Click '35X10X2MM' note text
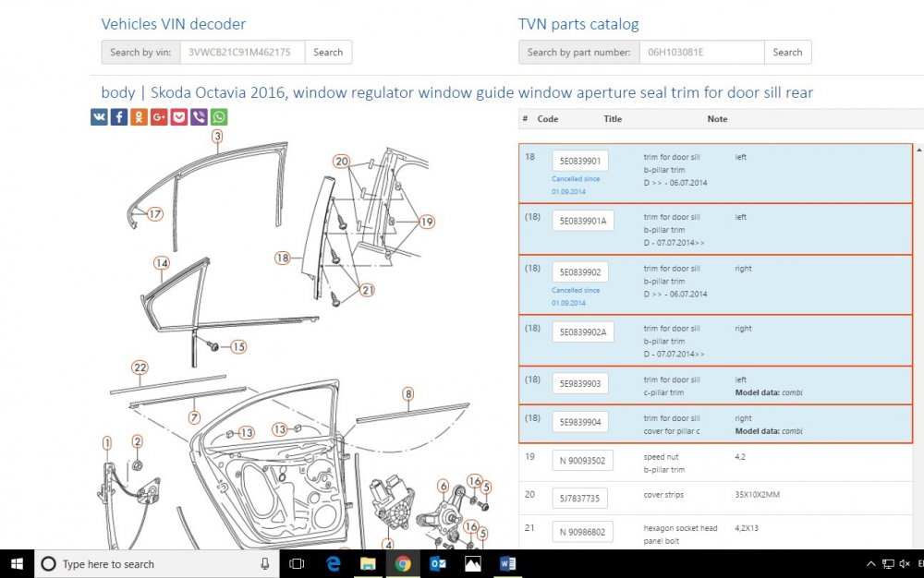924x578 pixels. pos(758,494)
